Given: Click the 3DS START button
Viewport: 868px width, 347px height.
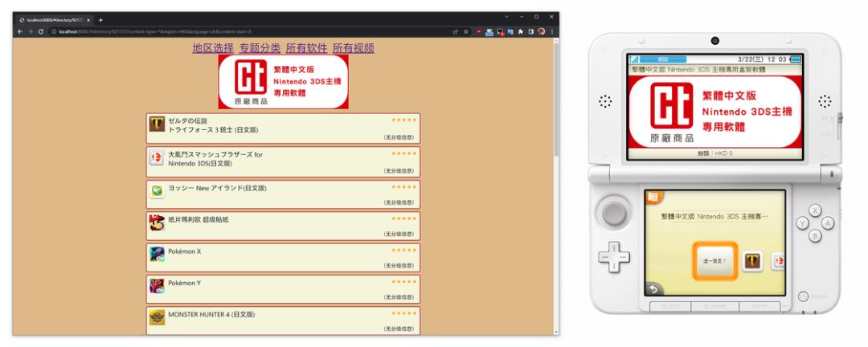Looking at the screenshot, I should click(759, 306).
